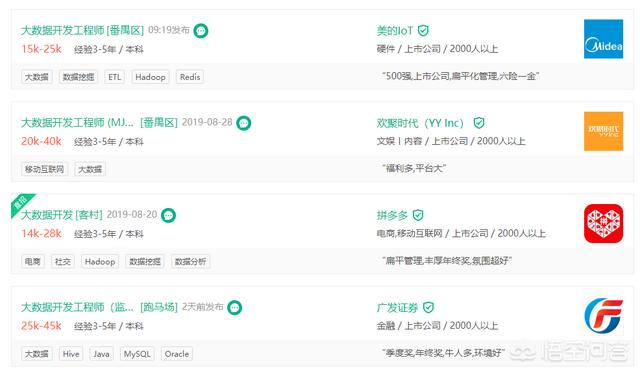The height and width of the screenshot is (373, 640).
Task: Open chat bubble next to 2019-08-28 listing
Action: (244, 123)
